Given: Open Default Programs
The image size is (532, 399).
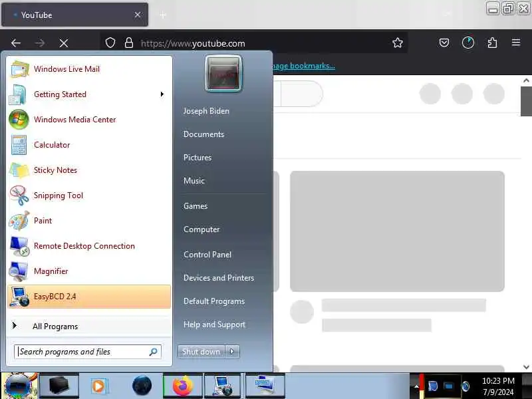Looking at the screenshot, I should point(213,301).
